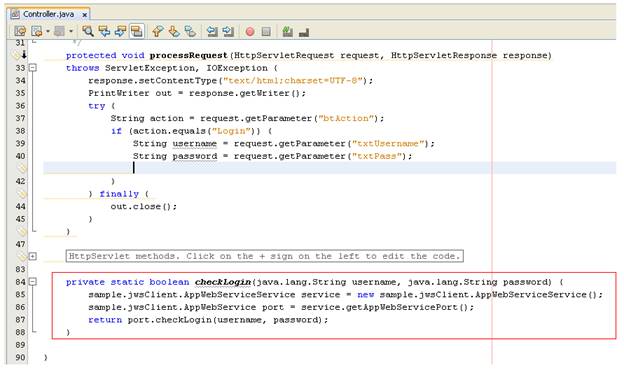Image resolution: width=624 pixels, height=370 pixels.
Task: Find next occurrence
Action: click(120, 31)
